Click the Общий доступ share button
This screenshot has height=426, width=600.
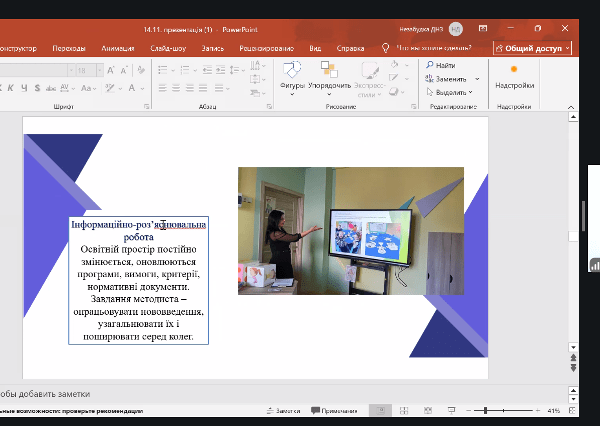pyautogui.click(x=532, y=47)
